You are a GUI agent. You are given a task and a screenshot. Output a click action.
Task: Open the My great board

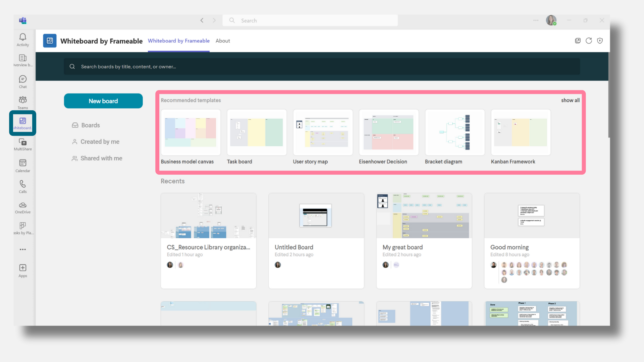pos(424,241)
